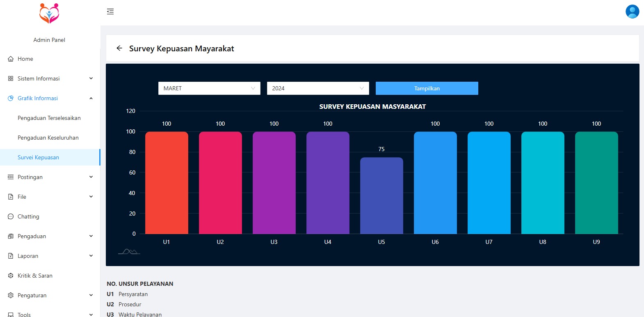
Task: Click the U2 Prosedur legend row
Action: click(x=124, y=304)
